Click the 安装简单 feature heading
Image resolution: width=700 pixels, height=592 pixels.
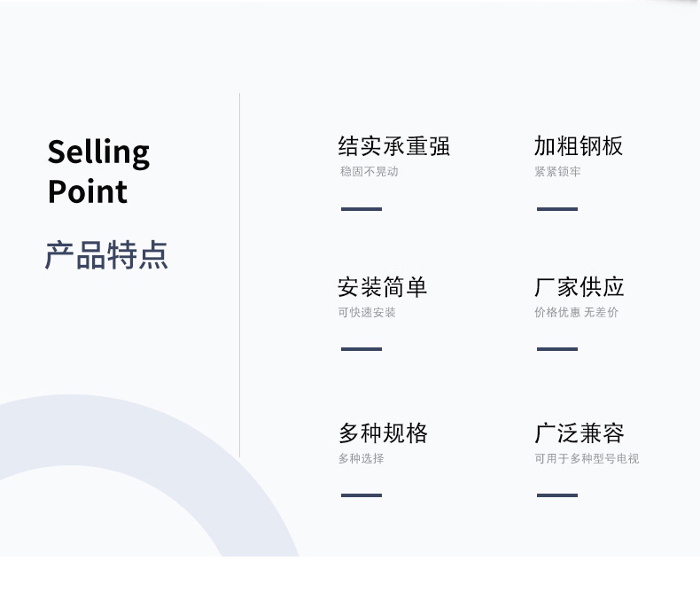[x=383, y=287]
